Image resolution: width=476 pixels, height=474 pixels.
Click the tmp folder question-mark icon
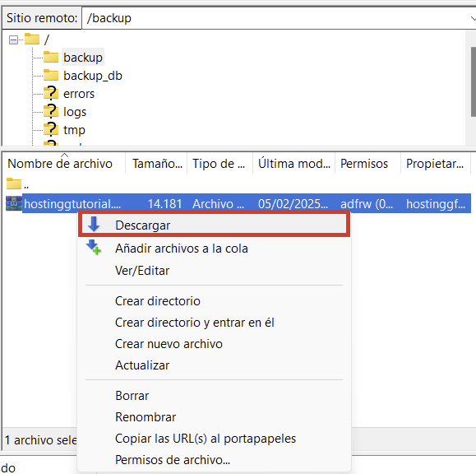(x=51, y=129)
